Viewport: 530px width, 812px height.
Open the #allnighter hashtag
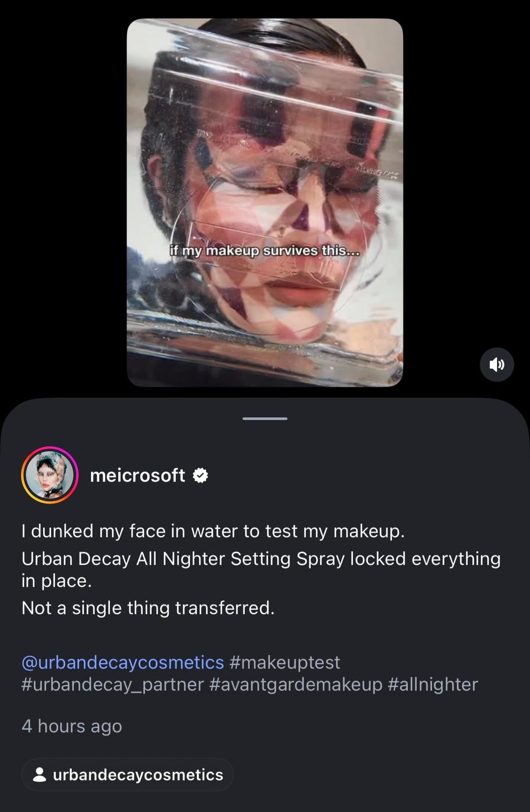point(432,684)
